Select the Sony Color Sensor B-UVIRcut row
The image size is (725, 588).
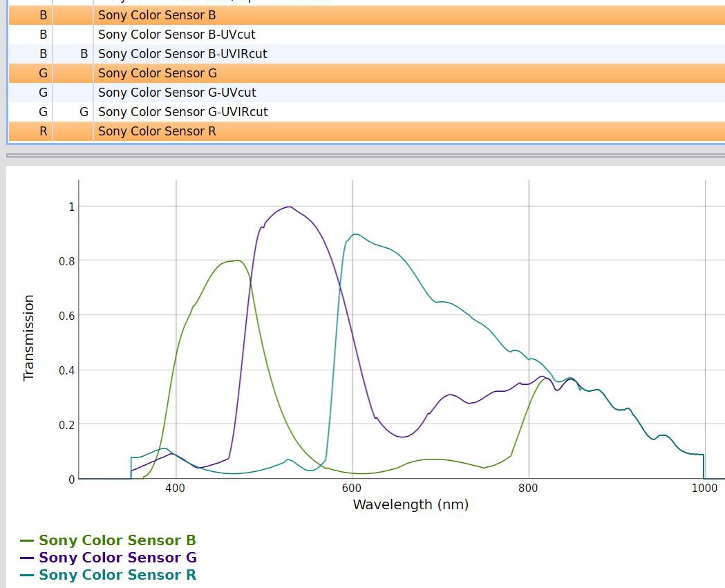click(367, 54)
